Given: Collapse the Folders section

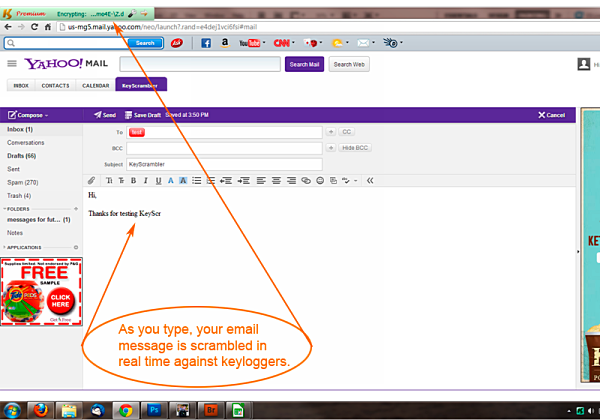Looking at the screenshot, I should coord(4,209).
